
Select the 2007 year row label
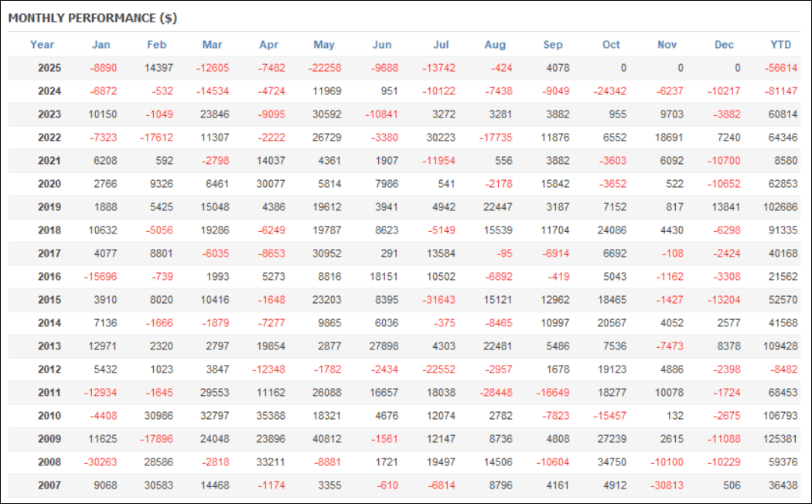49,485
